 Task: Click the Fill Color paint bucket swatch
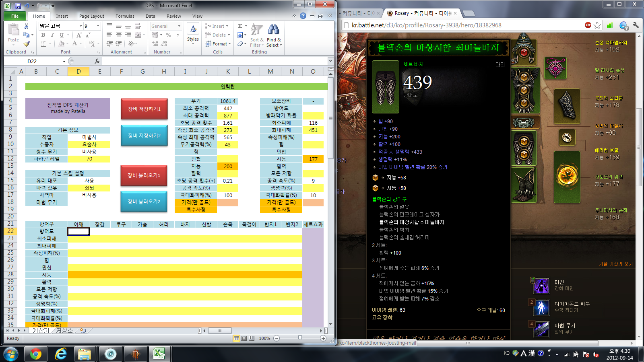(x=61, y=44)
